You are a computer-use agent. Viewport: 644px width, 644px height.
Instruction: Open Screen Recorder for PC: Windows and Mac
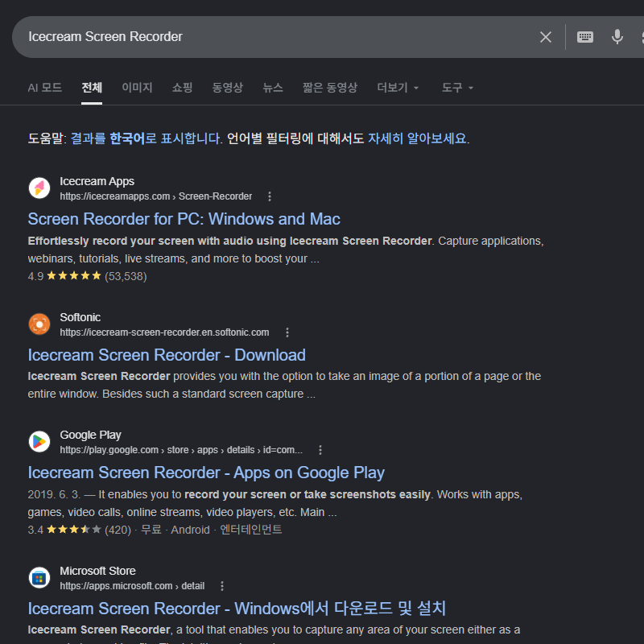(184, 219)
